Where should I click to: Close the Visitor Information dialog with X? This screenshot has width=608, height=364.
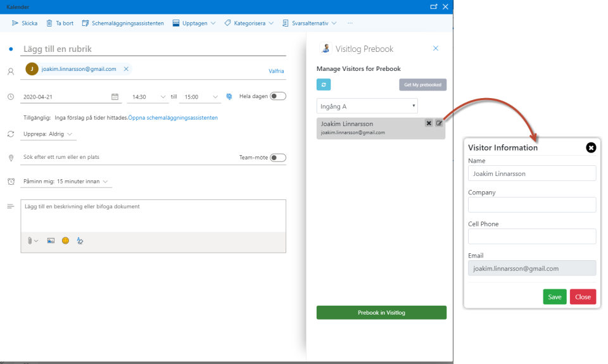591,147
